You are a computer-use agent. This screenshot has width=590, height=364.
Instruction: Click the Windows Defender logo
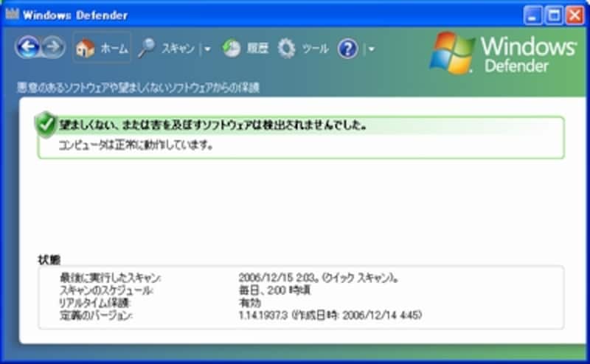[x=503, y=52]
